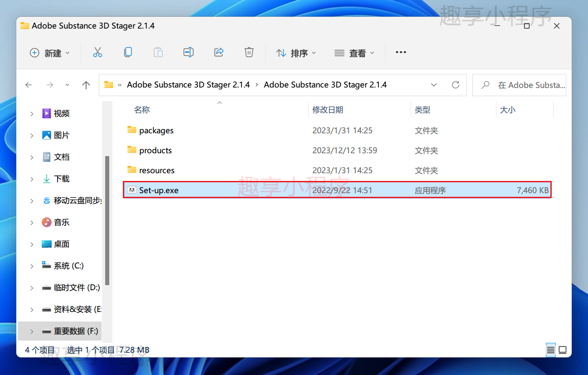
Task: Click the Downloads arrow icon in sidebar
Action: tap(46, 179)
